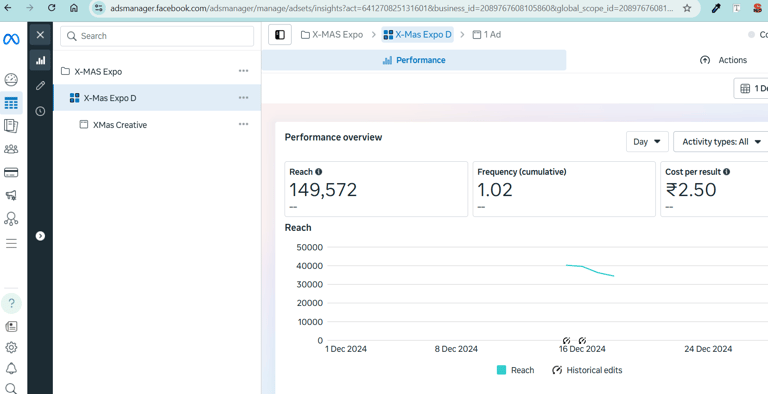Open Settings gear icon in sidebar

[x=11, y=347]
